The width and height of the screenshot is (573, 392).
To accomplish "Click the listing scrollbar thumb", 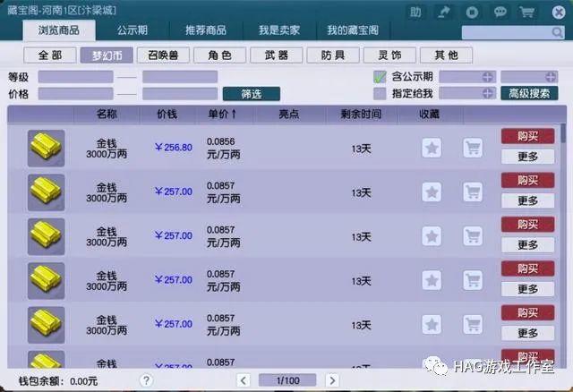I will pos(563,133).
